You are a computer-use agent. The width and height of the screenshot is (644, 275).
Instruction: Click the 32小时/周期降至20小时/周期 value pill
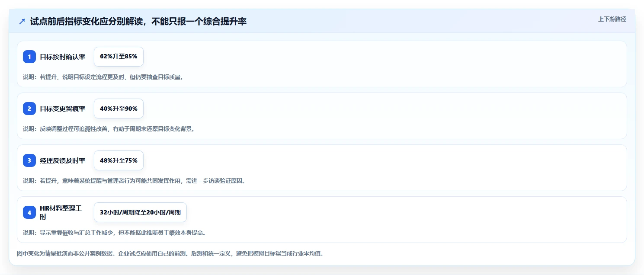click(x=140, y=212)
